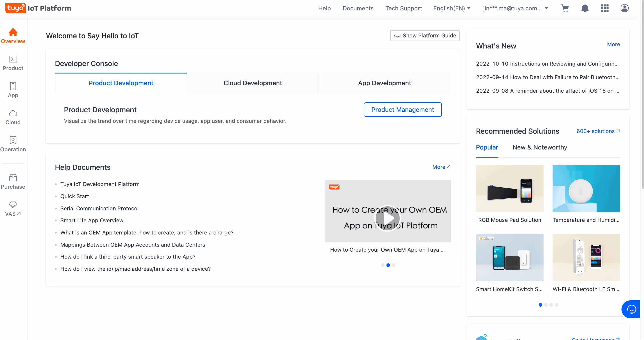Expand the account email dropdown
This screenshot has width=644, height=340.
(x=515, y=8)
